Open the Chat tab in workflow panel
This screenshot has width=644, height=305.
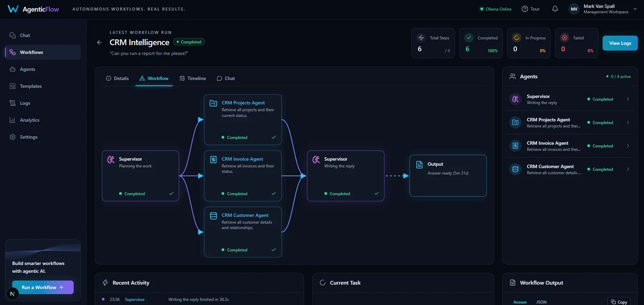(226, 78)
